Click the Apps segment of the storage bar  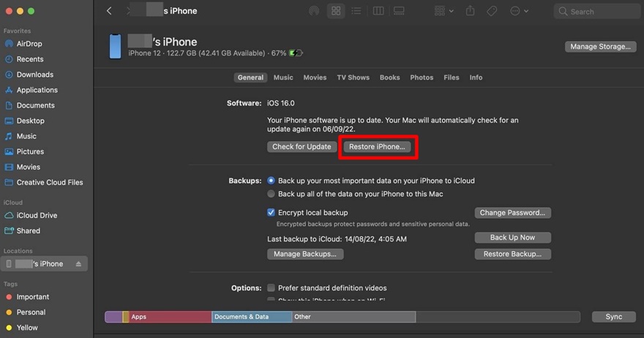[x=170, y=317]
